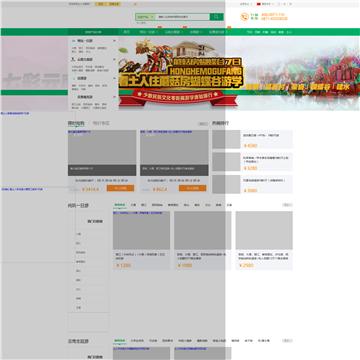Click the orange telephone hotline icon
Viewport: 360px width, 360px height.
click(x=245, y=17)
